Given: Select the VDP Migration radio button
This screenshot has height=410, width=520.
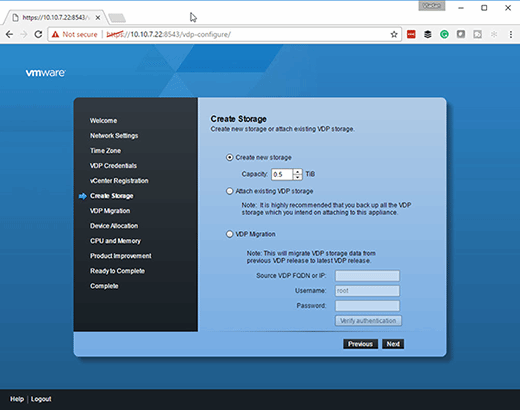Looking at the screenshot, I should (x=229, y=234).
